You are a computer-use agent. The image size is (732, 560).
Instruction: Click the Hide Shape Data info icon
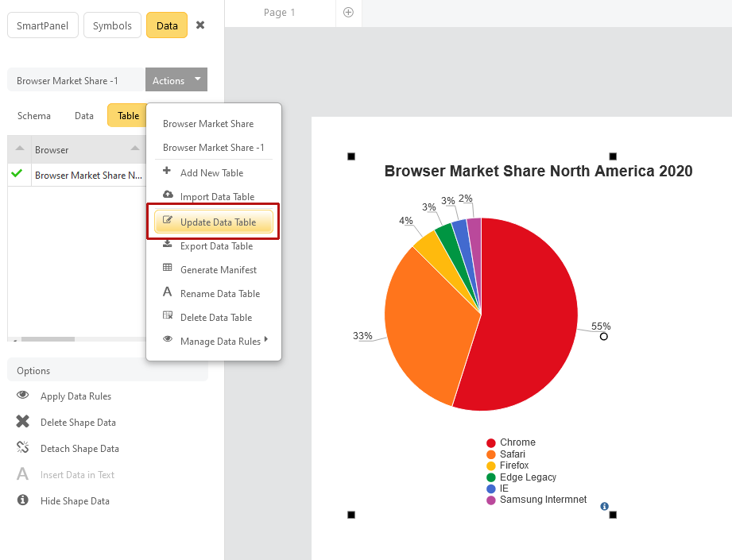23,500
